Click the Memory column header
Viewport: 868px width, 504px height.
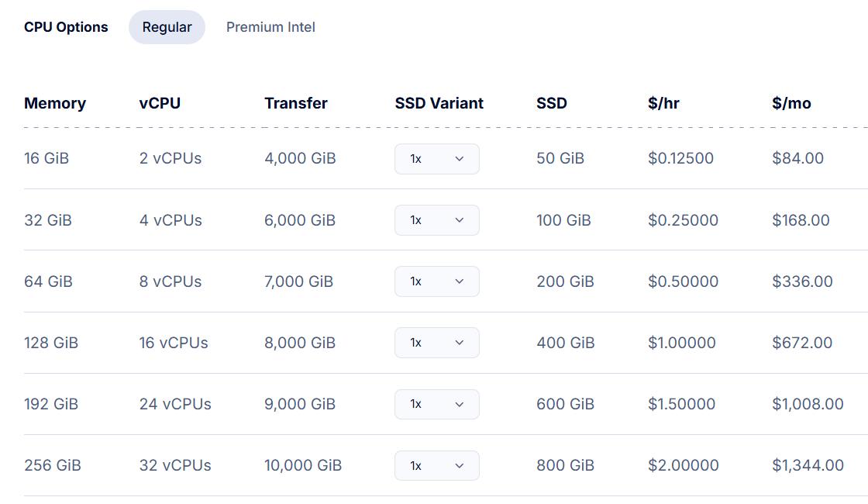55,103
